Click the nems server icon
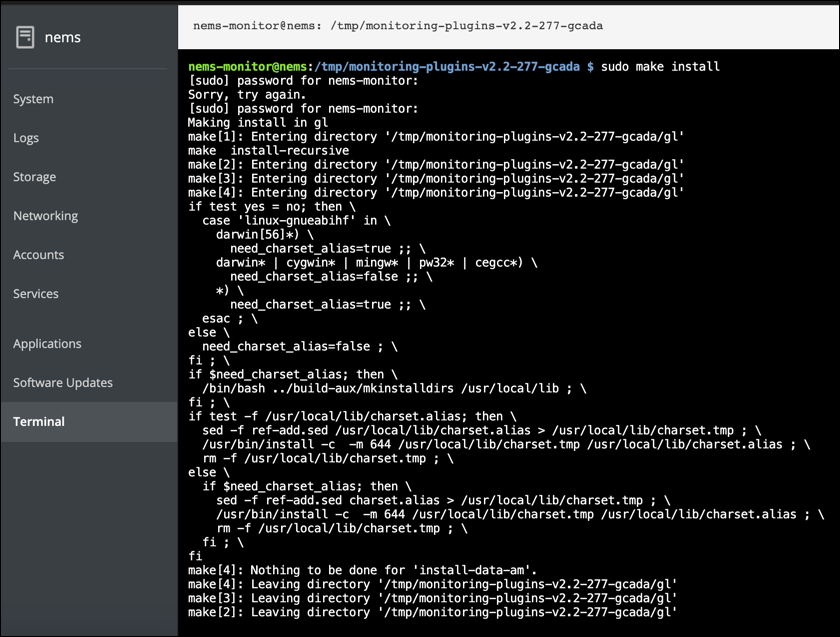Screen dimensions: 840x637 pyautogui.click(x=25, y=37)
